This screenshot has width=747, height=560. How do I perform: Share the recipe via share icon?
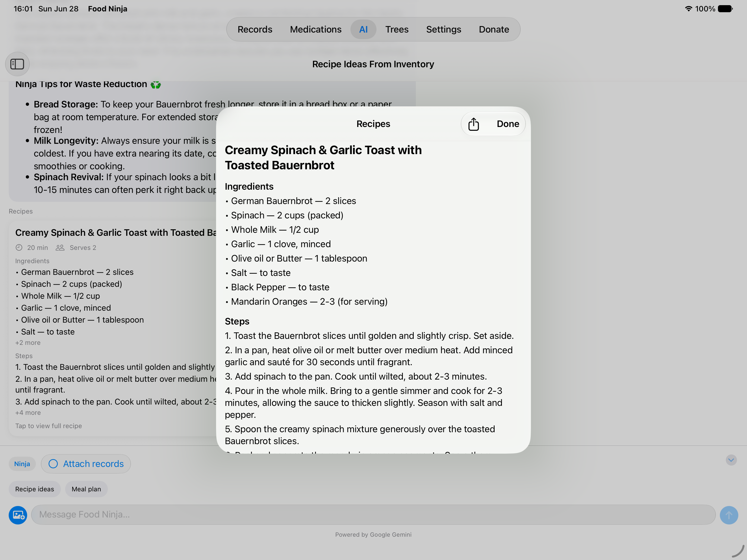[x=473, y=124]
